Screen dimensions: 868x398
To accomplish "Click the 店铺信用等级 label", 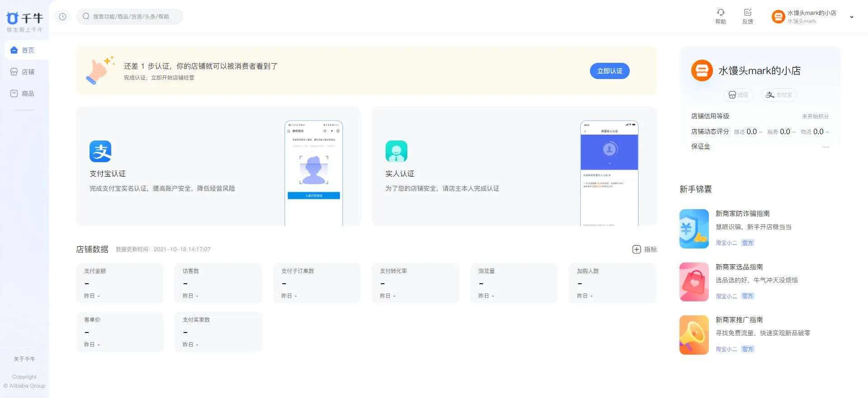I will [710, 116].
